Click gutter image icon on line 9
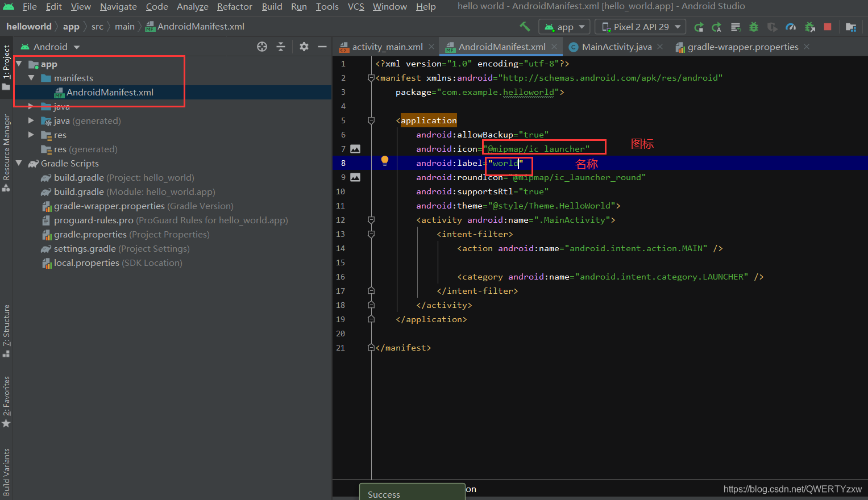The height and width of the screenshot is (500, 868). 355,177
